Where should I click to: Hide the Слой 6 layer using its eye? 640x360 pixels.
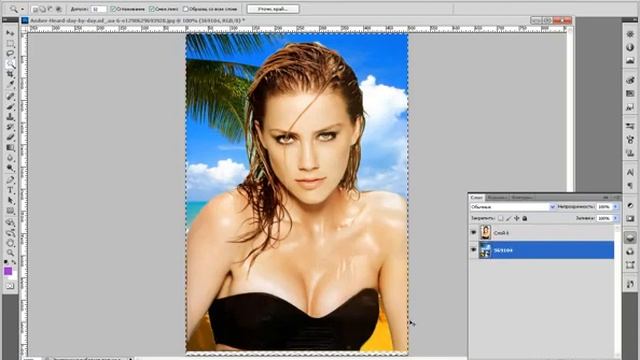[x=473, y=233]
